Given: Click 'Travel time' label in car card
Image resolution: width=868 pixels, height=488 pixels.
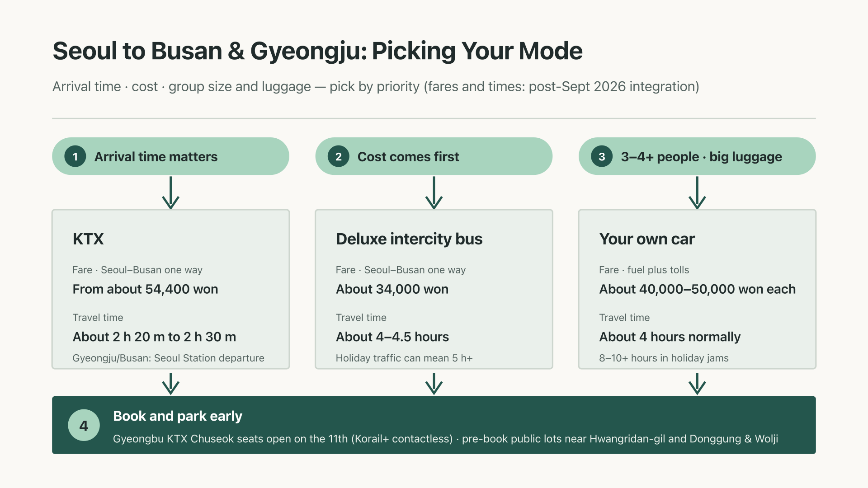Looking at the screenshot, I should click(624, 318).
